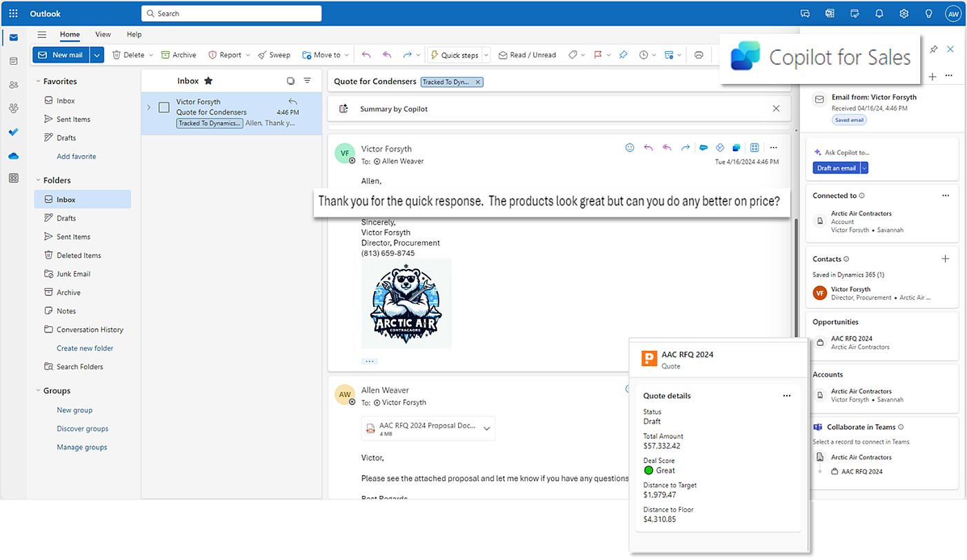Open Quote details more options menu
This screenshot has width=967, height=560.
click(x=787, y=396)
